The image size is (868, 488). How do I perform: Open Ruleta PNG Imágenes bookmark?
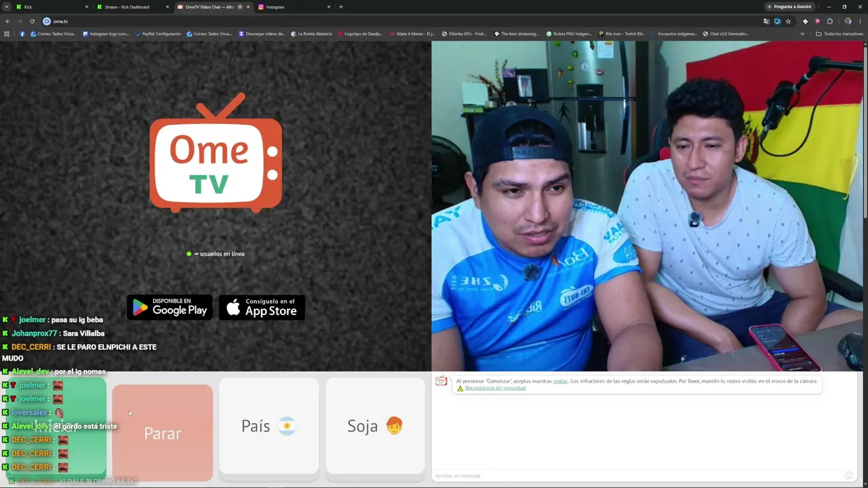click(x=569, y=34)
